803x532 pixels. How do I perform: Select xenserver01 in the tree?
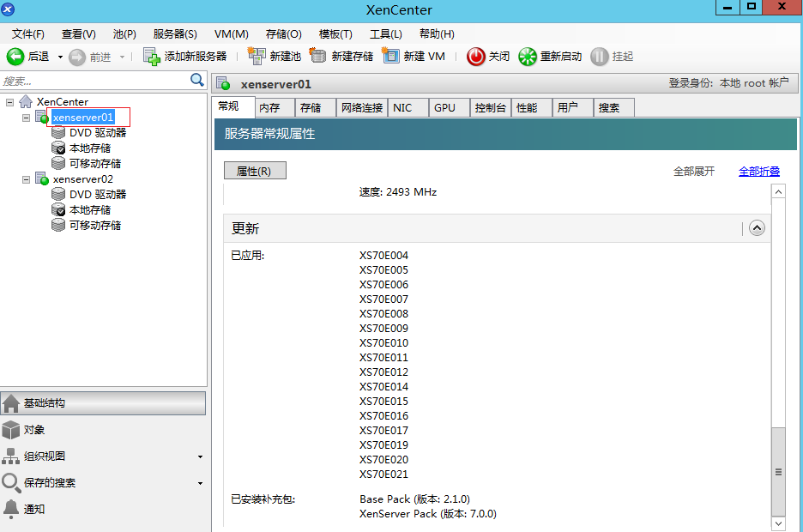(82, 118)
